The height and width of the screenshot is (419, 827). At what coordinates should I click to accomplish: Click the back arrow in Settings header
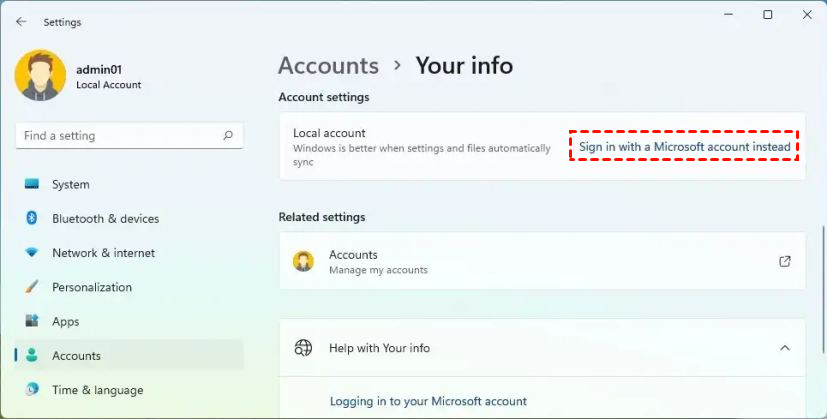21,22
